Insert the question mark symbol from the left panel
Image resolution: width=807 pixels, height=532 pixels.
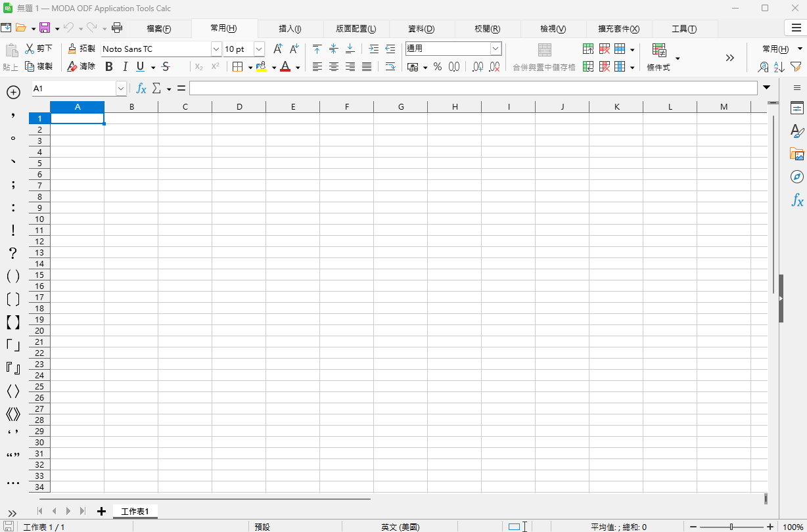(x=13, y=254)
